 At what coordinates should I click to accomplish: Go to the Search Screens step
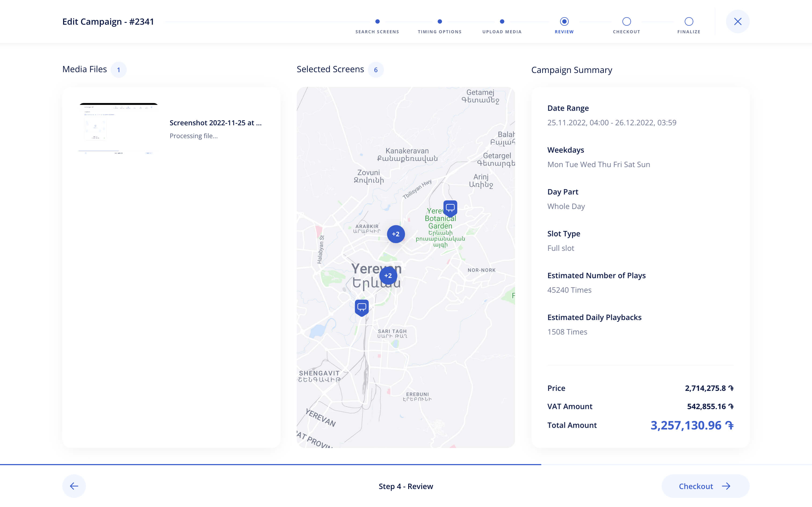point(377,21)
